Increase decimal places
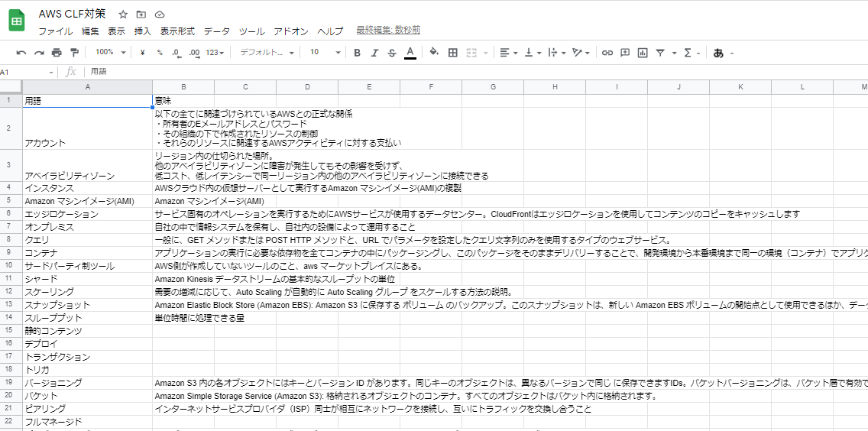 (x=194, y=53)
